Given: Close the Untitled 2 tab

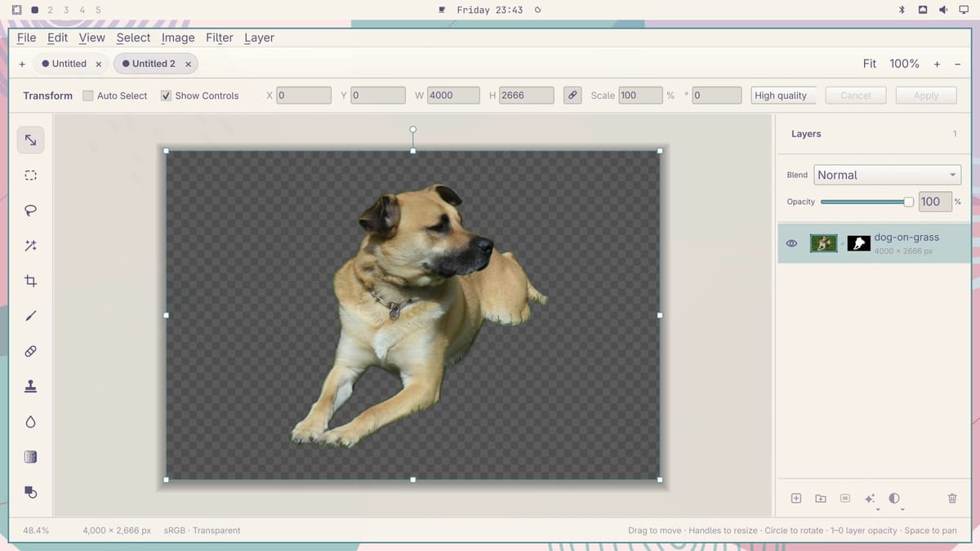Looking at the screenshot, I should [189, 64].
